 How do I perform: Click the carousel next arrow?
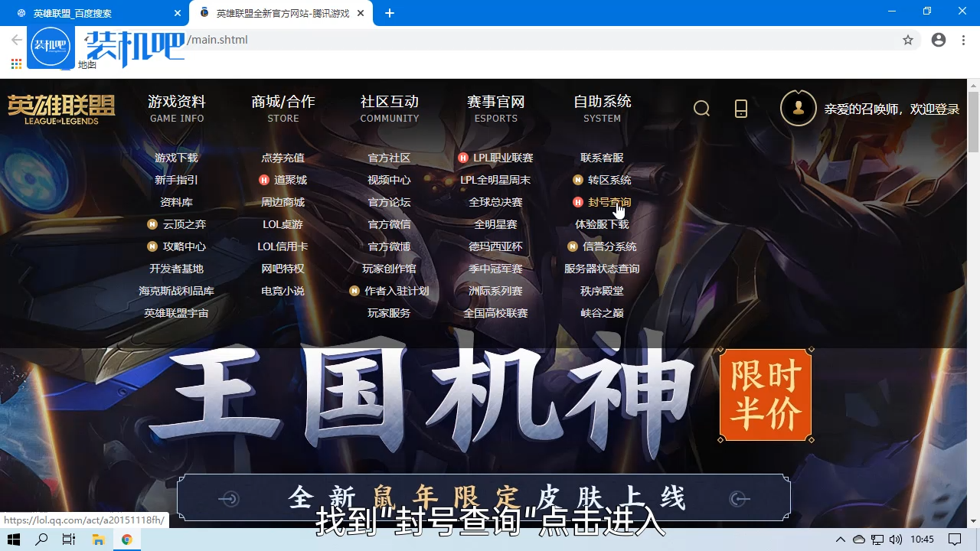[740, 498]
